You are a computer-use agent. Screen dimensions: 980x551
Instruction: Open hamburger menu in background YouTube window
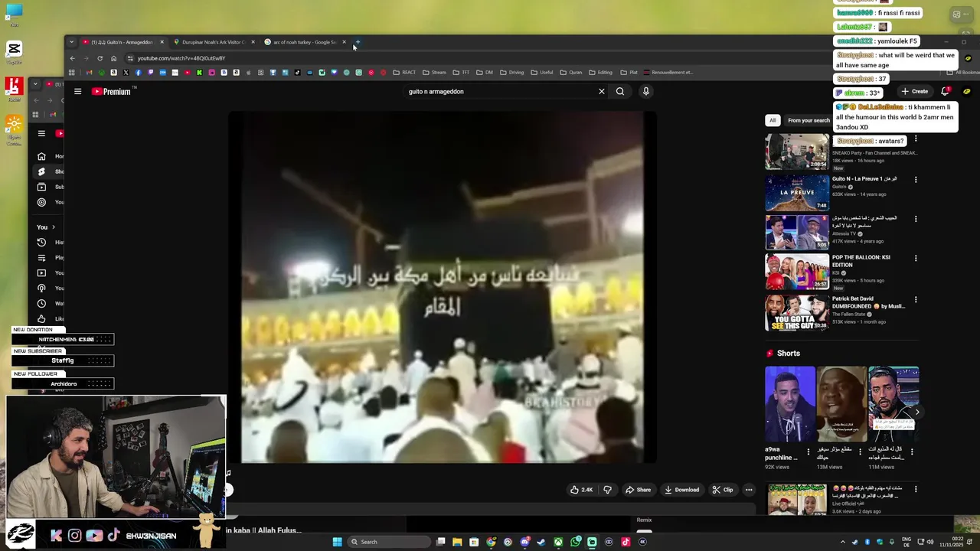click(x=41, y=133)
